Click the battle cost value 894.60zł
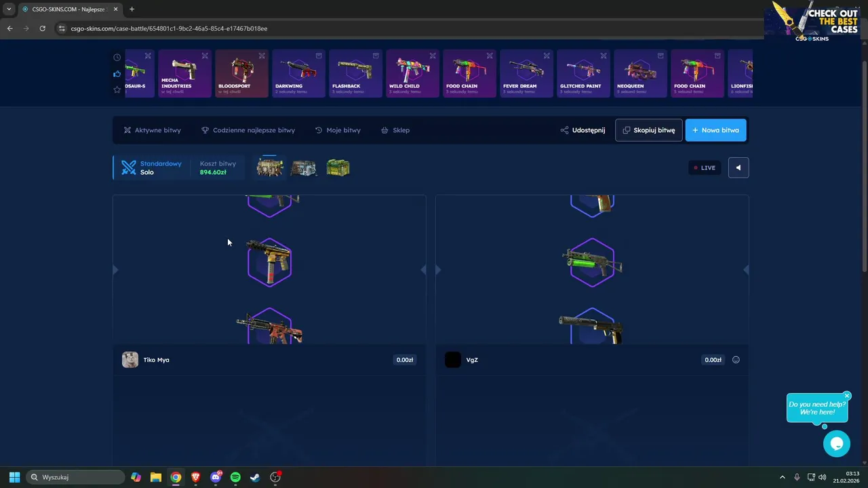 (213, 172)
